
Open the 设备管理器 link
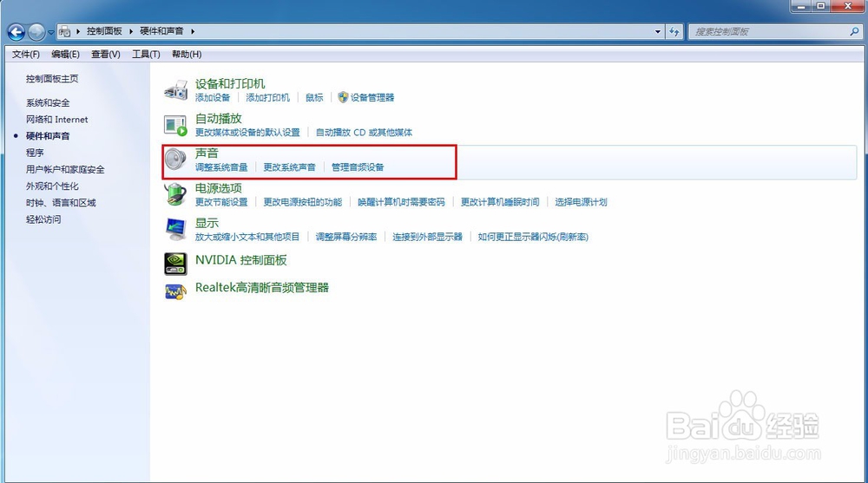(x=372, y=97)
